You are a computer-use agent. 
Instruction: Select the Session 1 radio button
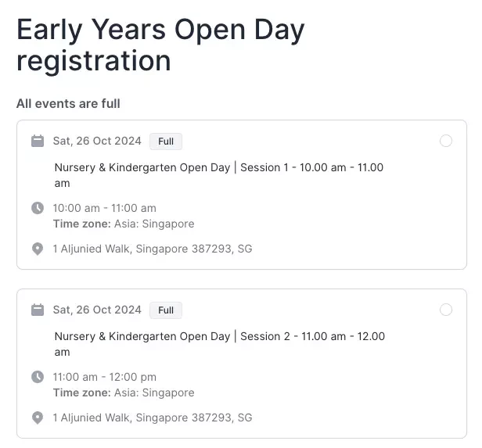446,141
